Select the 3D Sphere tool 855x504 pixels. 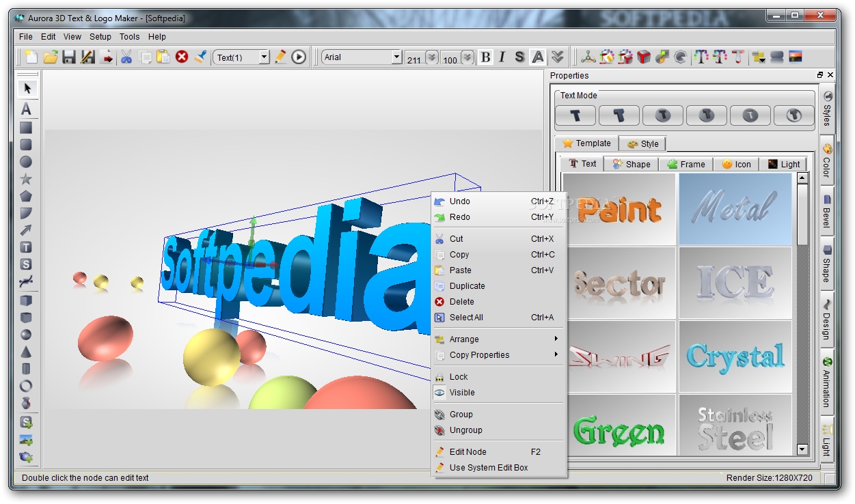click(26, 335)
